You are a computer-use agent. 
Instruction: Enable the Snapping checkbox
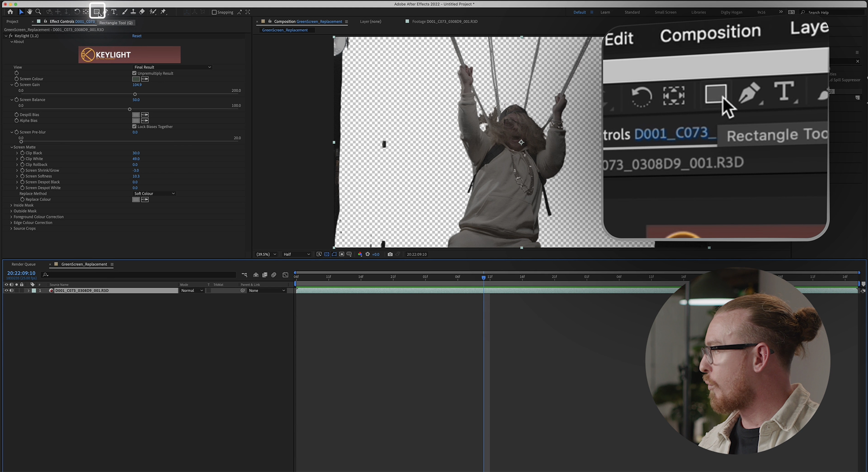coord(214,12)
